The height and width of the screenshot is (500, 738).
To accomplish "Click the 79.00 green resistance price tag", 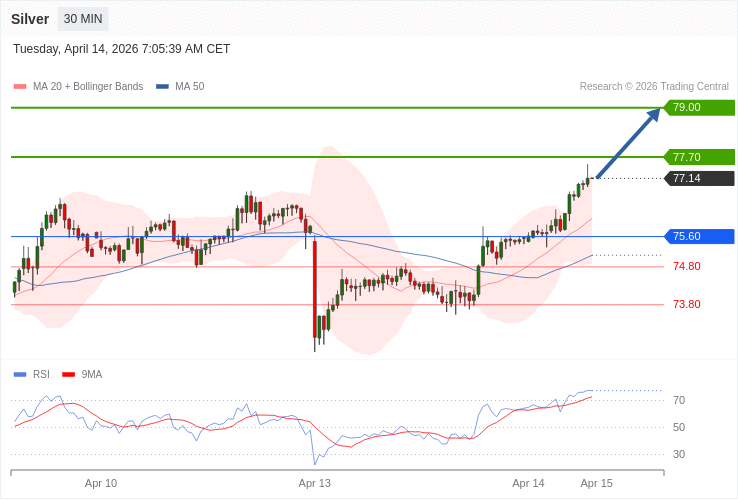I will (x=699, y=107).
